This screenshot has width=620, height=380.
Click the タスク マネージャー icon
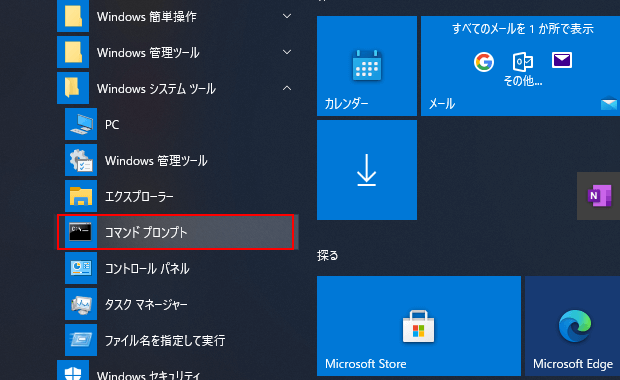pyautogui.click(x=81, y=304)
